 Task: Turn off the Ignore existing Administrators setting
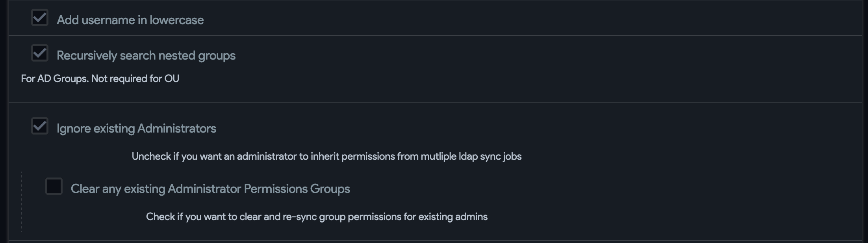(39, 125)
